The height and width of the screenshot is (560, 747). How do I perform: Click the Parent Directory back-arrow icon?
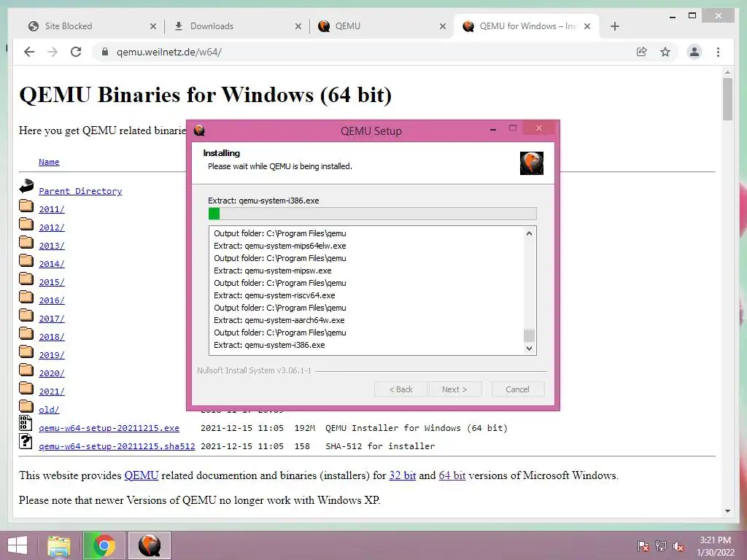[26, 186]
